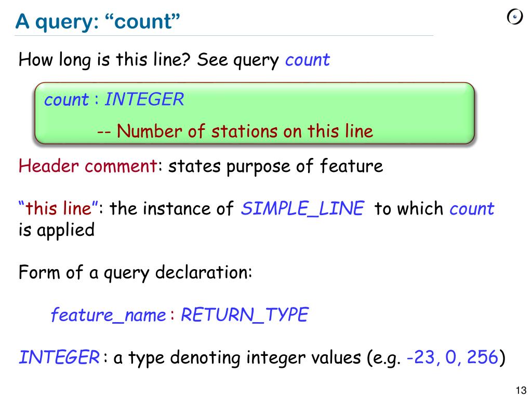This screenshot has height=399, width=532.
Task: Click 'is applied' text
Action: pyautogui.click(x=56, y=230)
